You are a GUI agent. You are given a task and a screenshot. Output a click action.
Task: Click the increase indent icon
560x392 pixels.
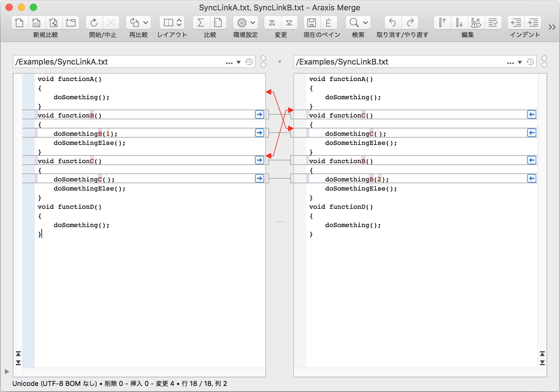pos(533,23)
